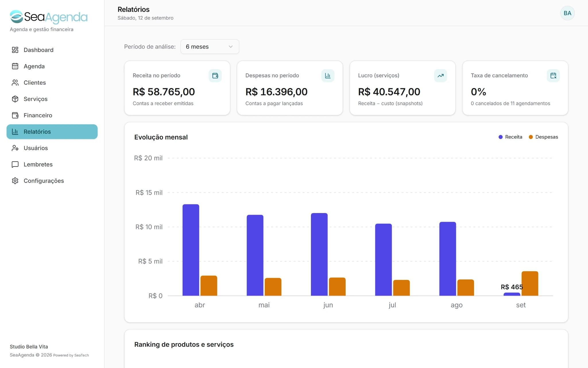Go to Lembretes
Image resolution: width=588 pixels, height=368 pixels.
[x=52, y=164]
